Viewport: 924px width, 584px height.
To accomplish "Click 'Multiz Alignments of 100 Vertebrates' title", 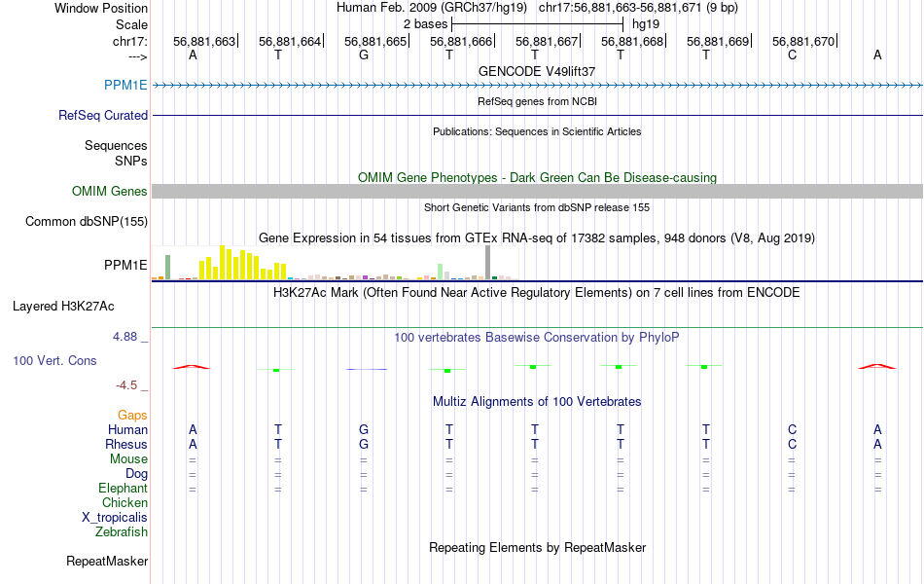I will [x=537, y=402].
